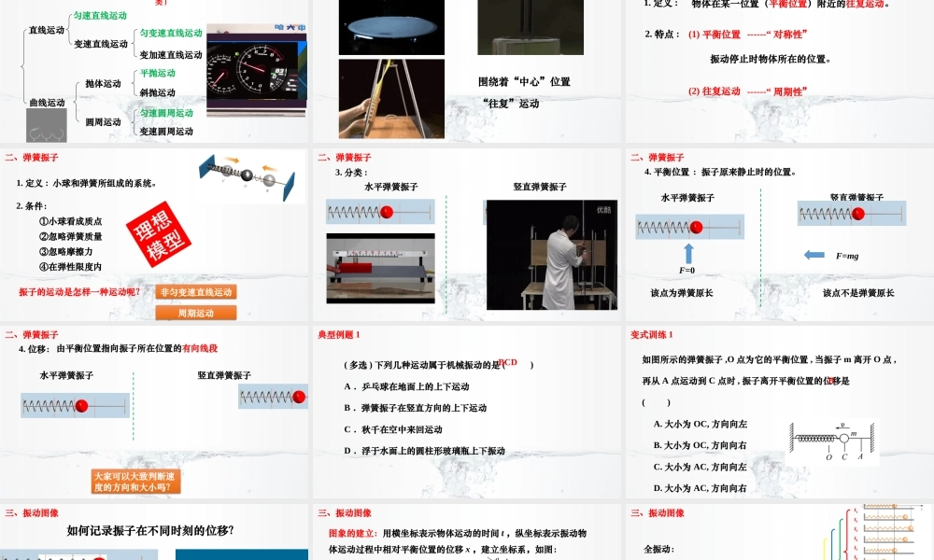The width and height of the screenshot is (934, 560).
Task: Click the red answer BCD
Action: point(507,362)
